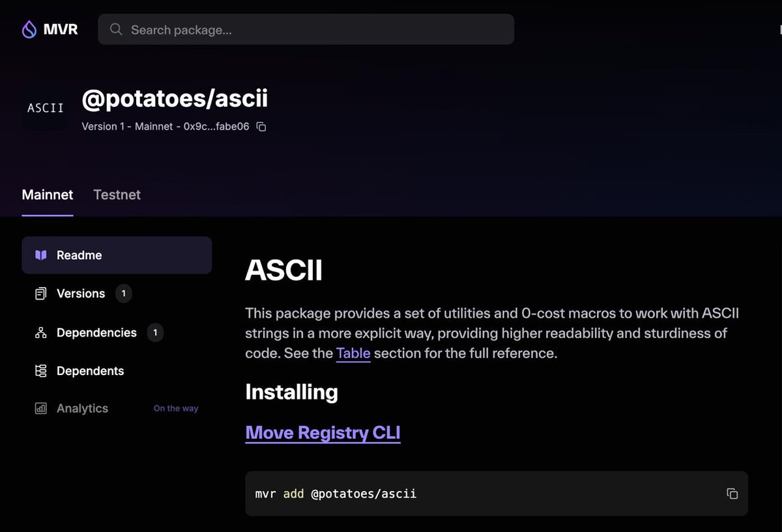782x532 pixels.
Task: Click the Readme book icon
Action: pos(41,255)
